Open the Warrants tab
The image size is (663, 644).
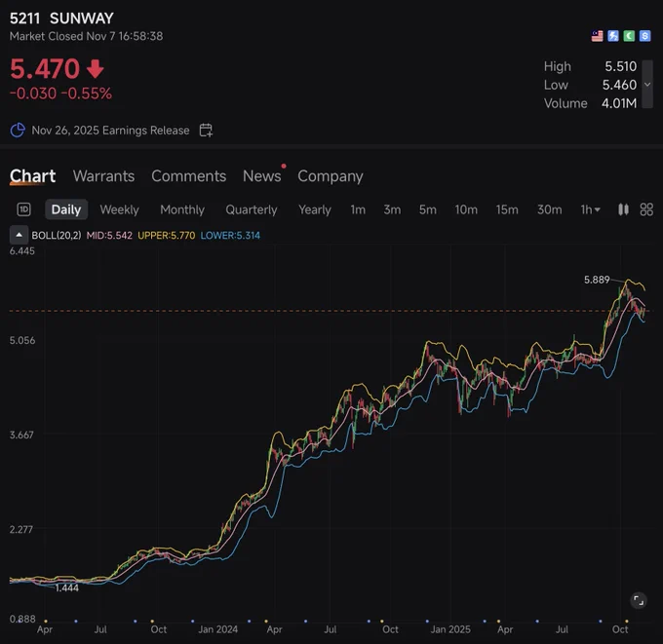point(103,176)
